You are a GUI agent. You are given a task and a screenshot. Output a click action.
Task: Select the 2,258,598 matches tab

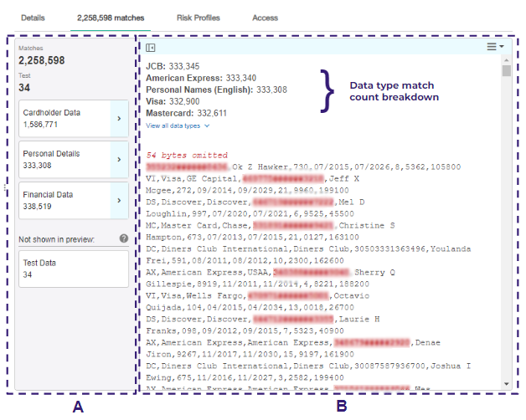(111, 18)
